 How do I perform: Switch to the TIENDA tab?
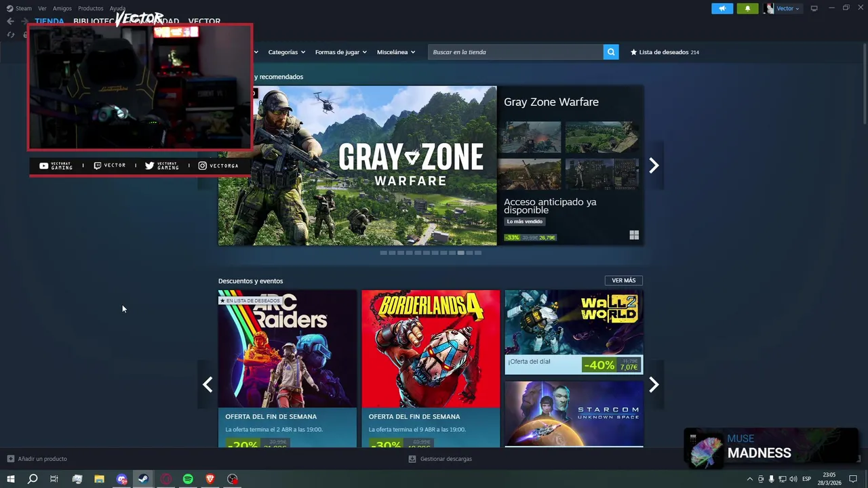click(50, 21)
